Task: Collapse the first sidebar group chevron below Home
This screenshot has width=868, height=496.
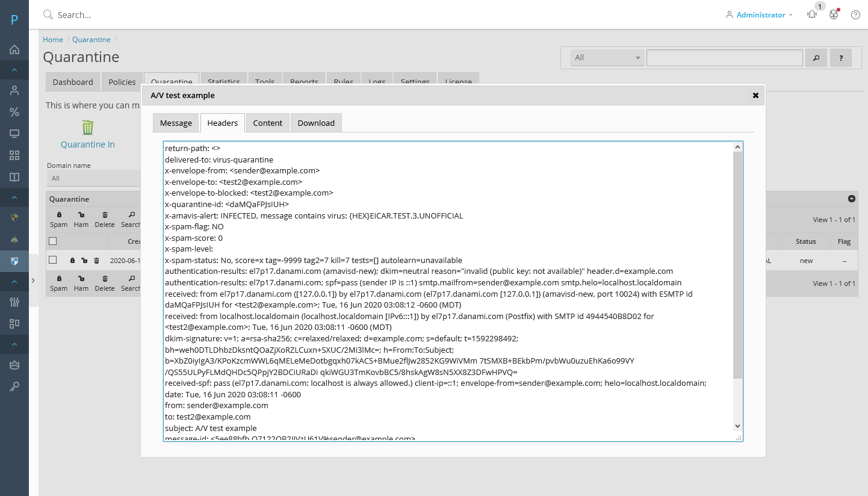Action: click(14, 70)
